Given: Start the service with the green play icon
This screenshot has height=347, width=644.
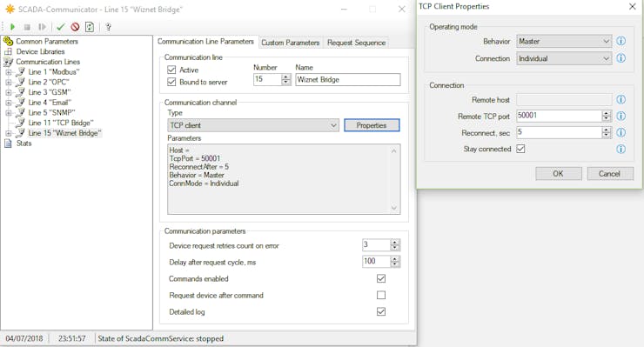Looking at the screenshot, I should (x=12, y=27).
